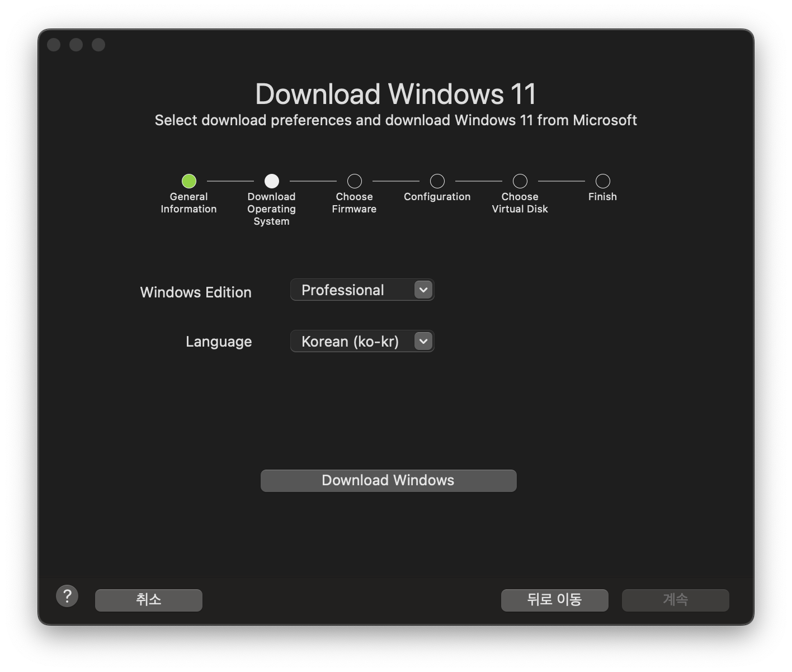Click the window close button

[54, 45]
